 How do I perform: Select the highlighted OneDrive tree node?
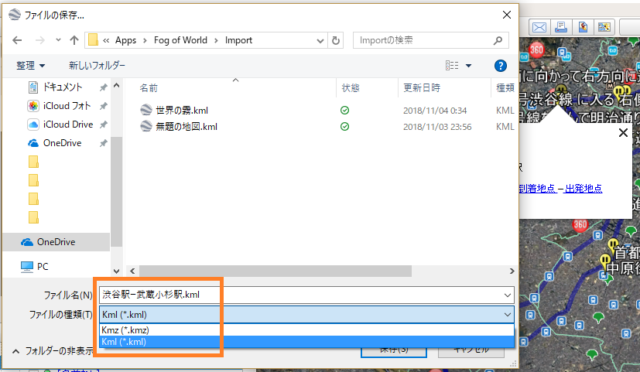pos(56,242)
